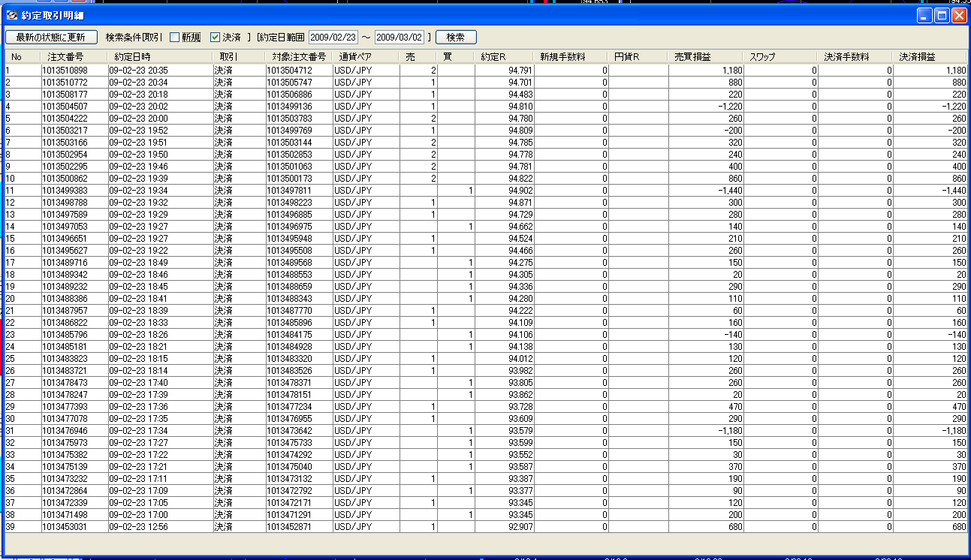This screenshot has height=560, width=971.
Task: Click the 決済手数料 column header
Action: (x=855, y=57)
